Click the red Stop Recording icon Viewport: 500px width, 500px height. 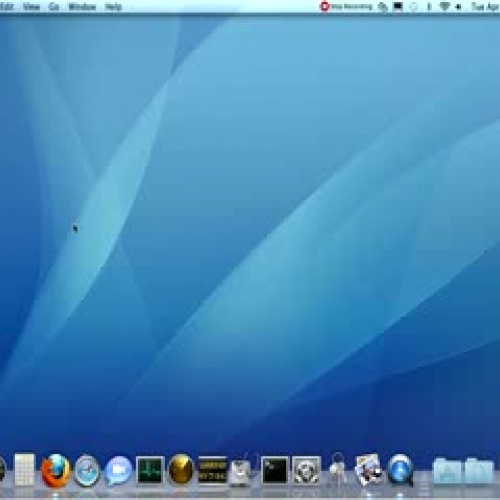point(324,6)
